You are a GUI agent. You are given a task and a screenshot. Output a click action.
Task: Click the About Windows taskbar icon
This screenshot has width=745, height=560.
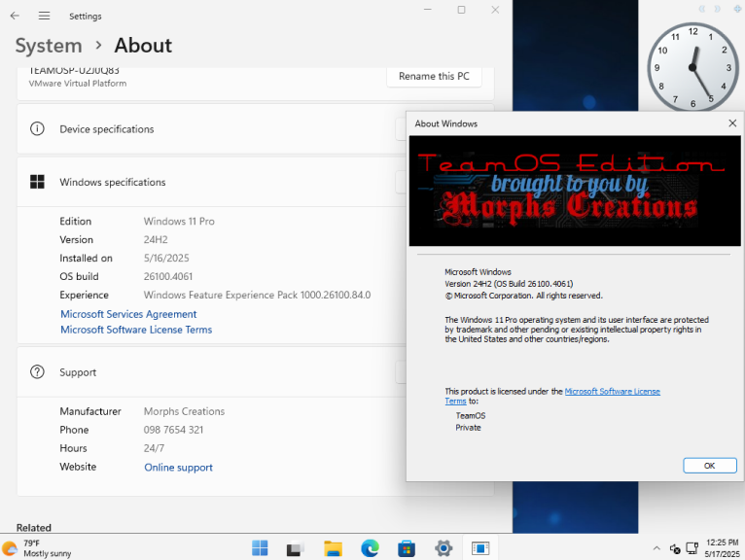click(x=480, y=548)
